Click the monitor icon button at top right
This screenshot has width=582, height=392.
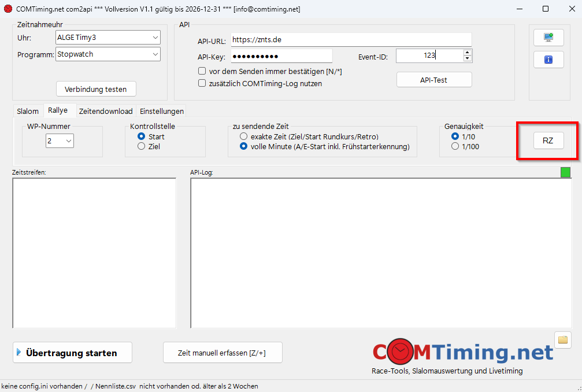point(548,37)
